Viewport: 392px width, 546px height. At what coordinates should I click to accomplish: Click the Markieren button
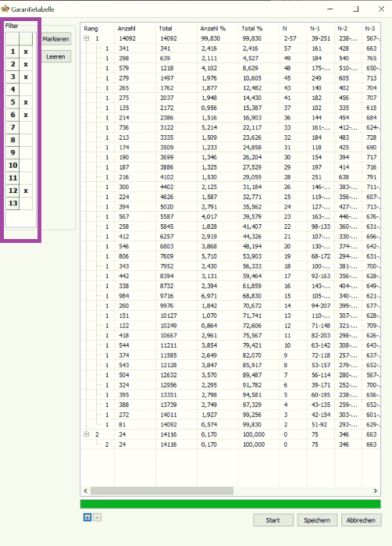pos(55,39)
